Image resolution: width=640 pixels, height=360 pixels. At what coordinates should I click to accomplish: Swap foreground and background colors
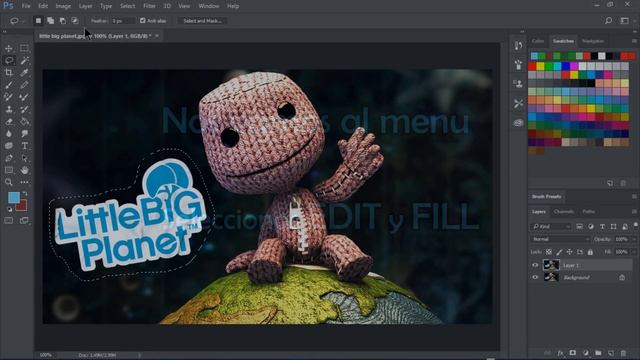(25, 193)
